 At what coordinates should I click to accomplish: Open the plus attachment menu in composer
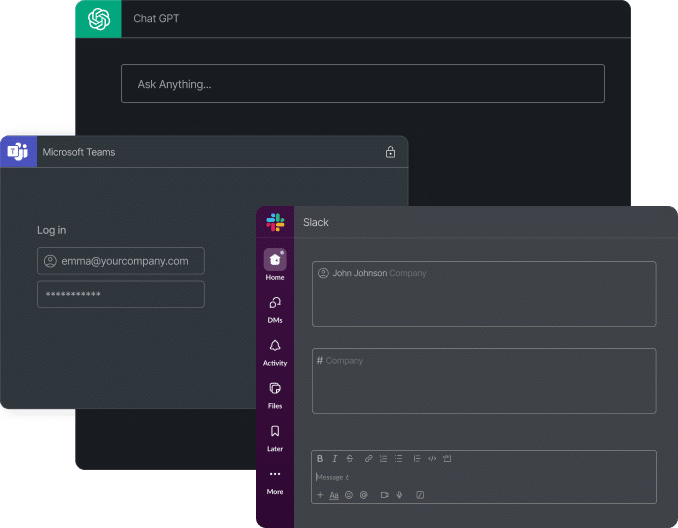[x=320, y=495]
